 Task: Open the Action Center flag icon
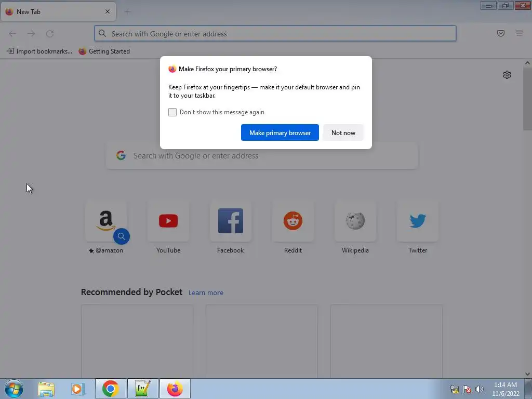click(x=467, y=389)
